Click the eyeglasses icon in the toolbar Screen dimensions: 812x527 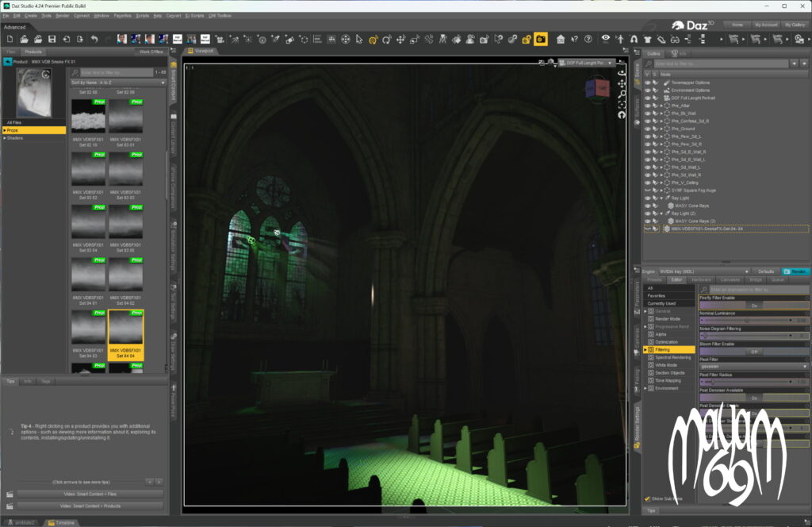(675, 40)
